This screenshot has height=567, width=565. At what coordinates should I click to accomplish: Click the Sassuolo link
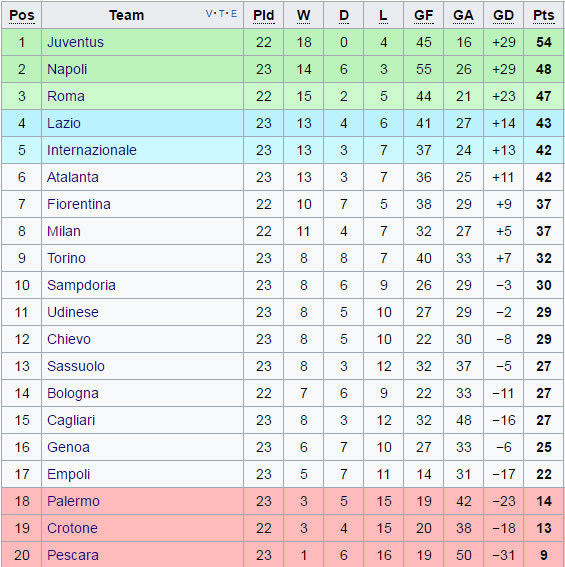76,366
